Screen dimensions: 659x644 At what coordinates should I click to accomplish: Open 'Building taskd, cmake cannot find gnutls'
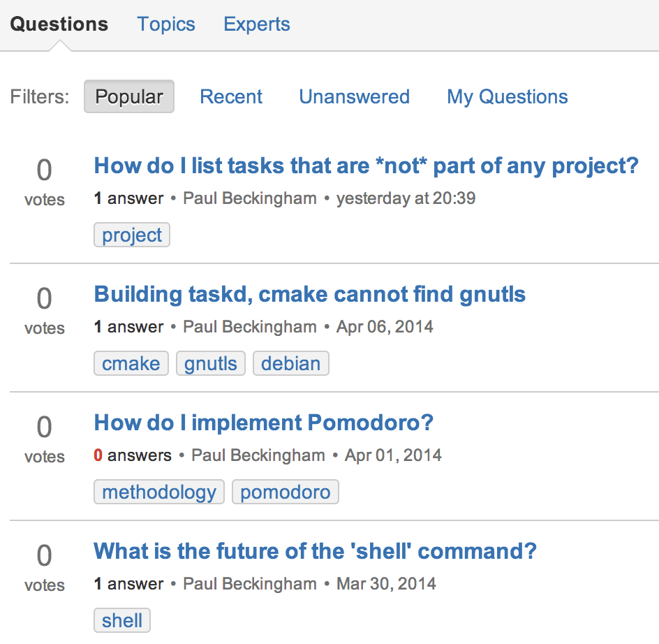310,294
